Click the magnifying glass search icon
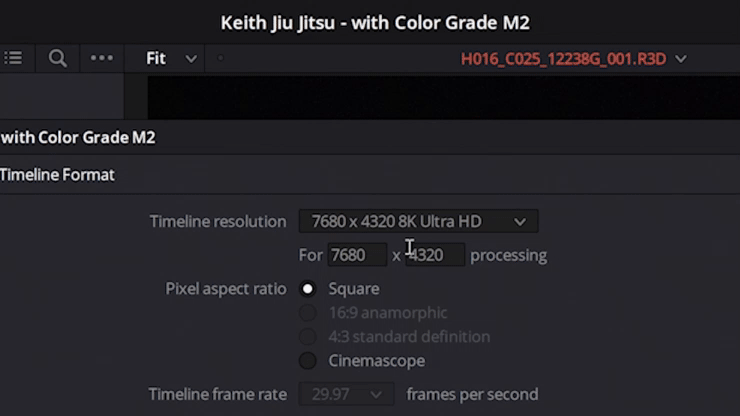 pos(58,59)
